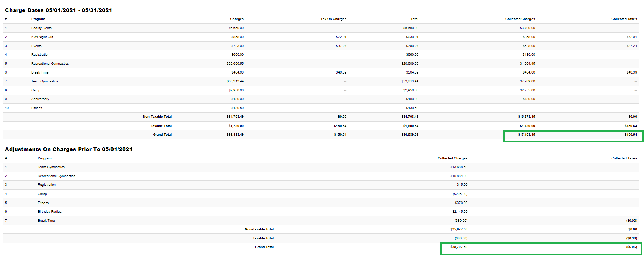This screenshot has height=259, width=644.
Task: Click Non-Taxable collected charges $15,378.45
Action: (526, 117)
